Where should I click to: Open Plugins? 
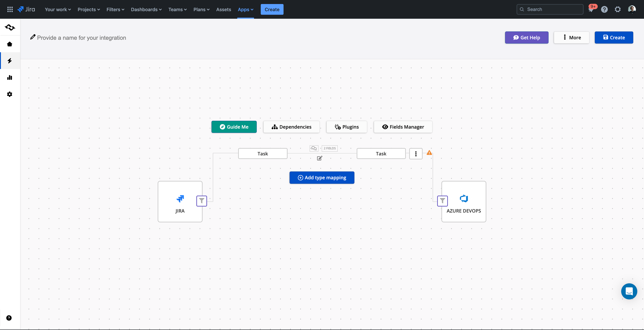coord(347,127)
